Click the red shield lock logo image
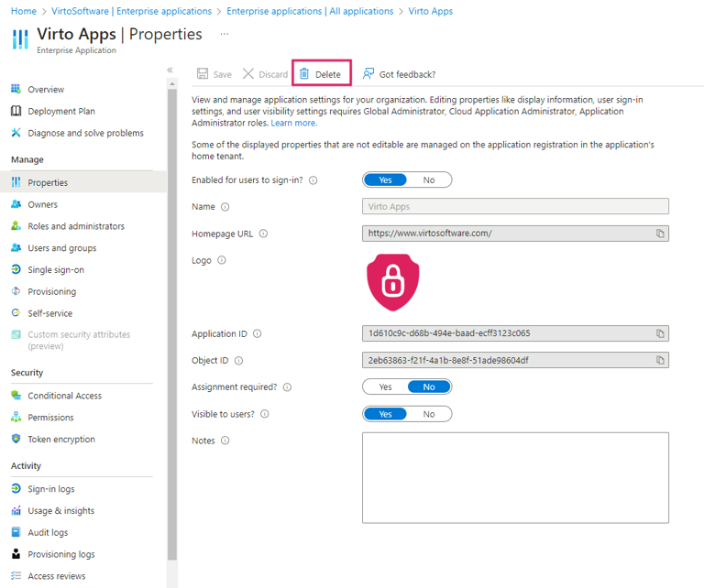 click(x=393, y=283)
